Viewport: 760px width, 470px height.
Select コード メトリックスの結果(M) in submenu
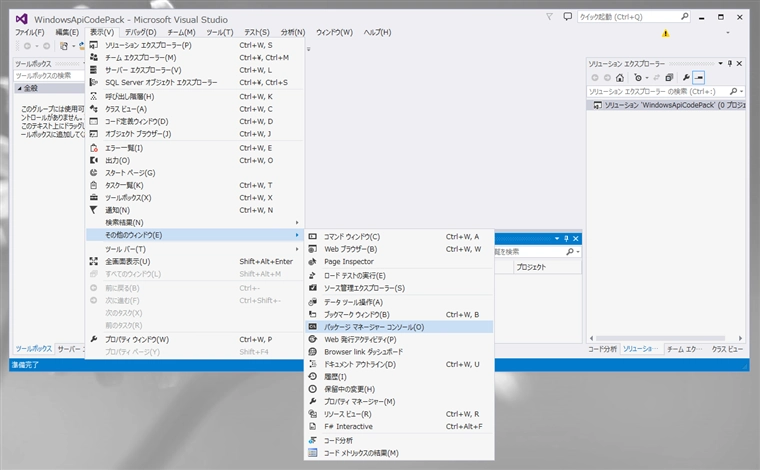coord(399,453)
